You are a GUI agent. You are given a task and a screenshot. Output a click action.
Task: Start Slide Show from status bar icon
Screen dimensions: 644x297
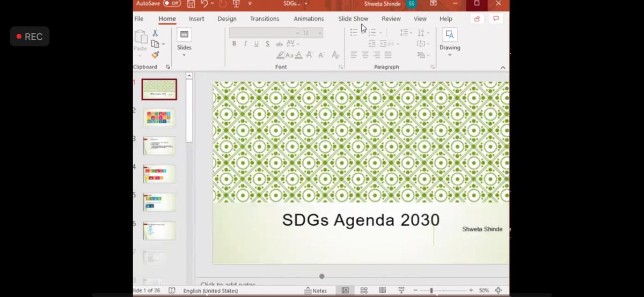[x=401, y=291]
